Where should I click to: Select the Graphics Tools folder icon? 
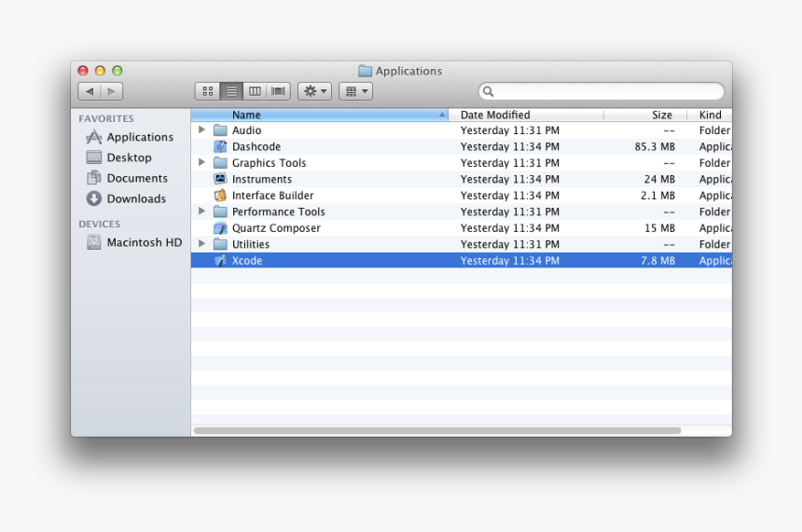pos(220,163)
